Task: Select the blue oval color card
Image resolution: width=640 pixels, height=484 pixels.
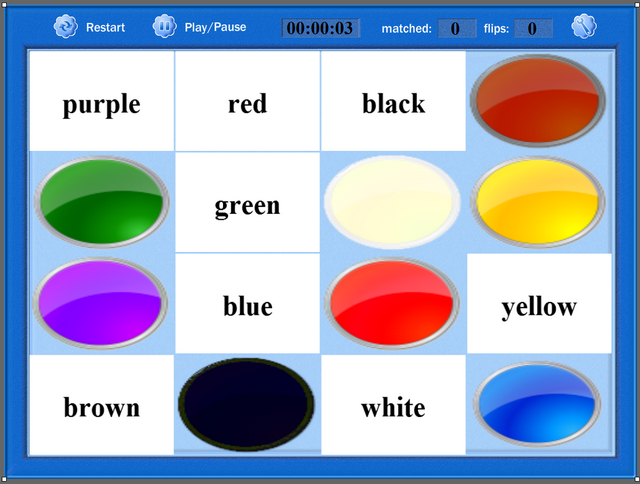Action: coord(539,405)
